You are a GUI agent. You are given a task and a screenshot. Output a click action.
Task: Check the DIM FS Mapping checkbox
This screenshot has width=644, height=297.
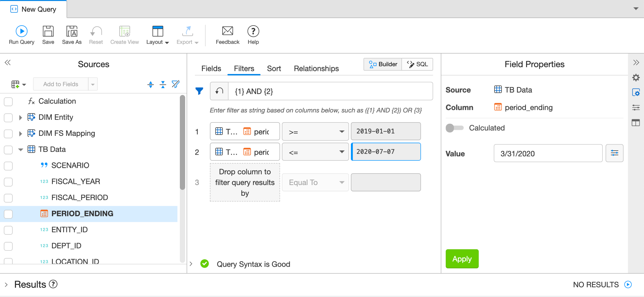[8, 134]
